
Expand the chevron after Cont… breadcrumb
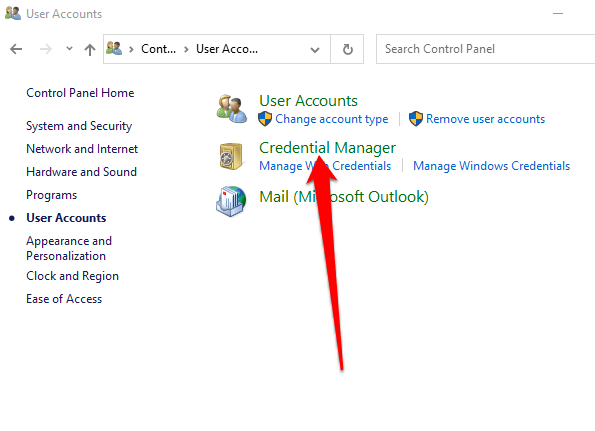click(x=186, y=49)
